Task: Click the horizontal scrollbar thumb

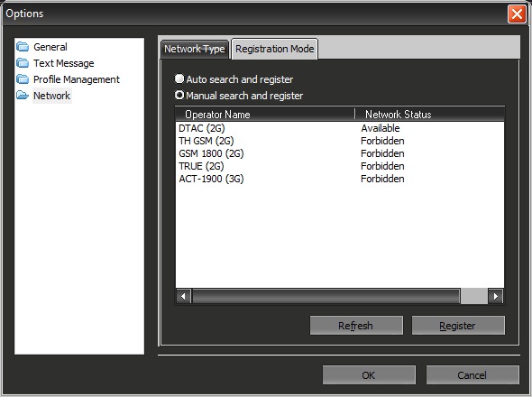Action: coord(326,296)
